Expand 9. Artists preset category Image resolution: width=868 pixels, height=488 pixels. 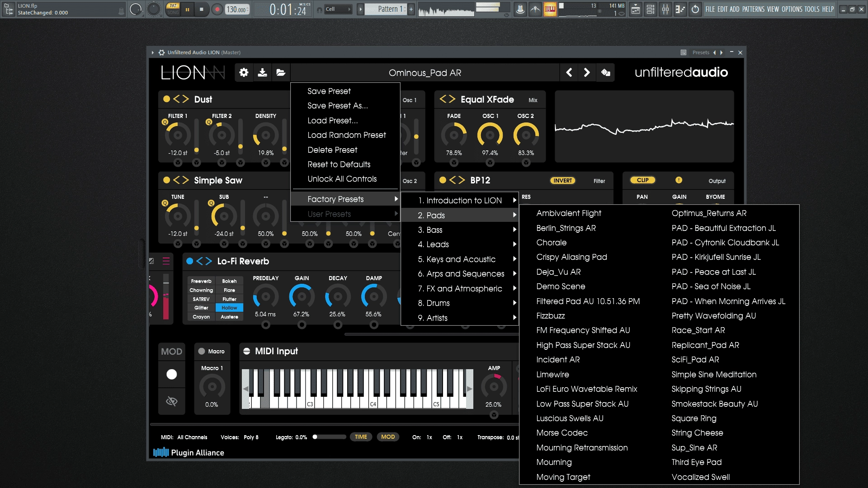tap(460, 318)
